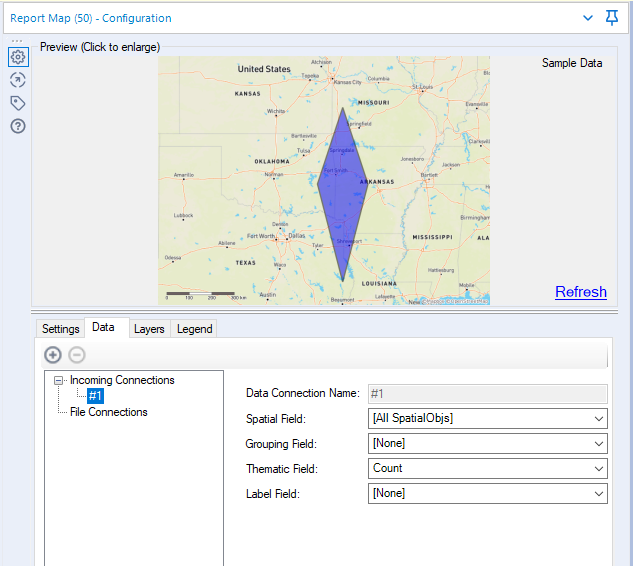The height and width of the screenshot is (566, 633).
Task: Click the Help question mark icon
Action: [x=18, y=126]
